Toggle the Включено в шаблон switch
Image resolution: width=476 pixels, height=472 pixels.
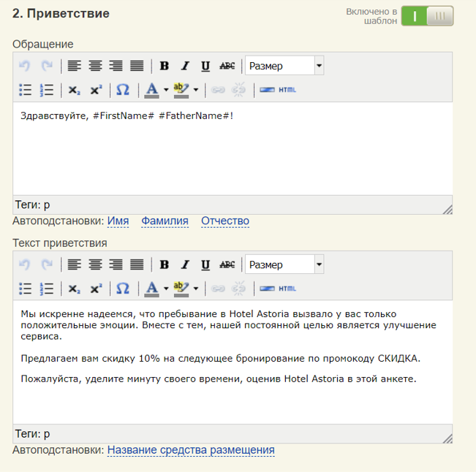tap(427, 16)
